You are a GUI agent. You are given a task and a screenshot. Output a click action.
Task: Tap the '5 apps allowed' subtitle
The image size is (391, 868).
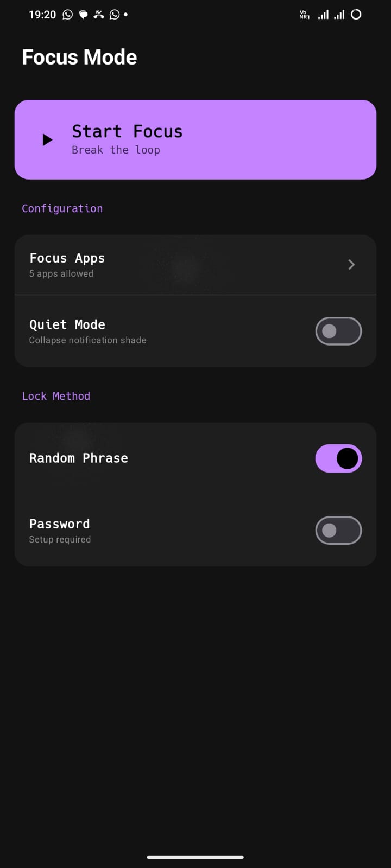[x=61, y=274]
